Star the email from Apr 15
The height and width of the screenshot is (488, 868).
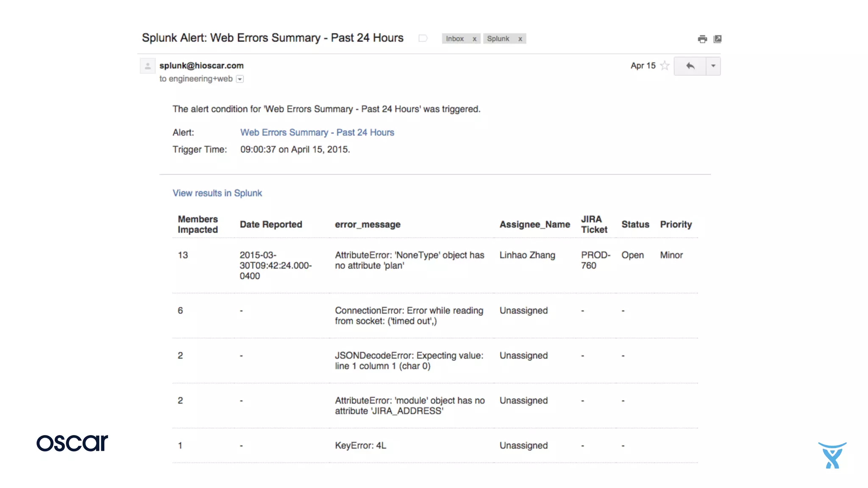pos(665,66)
